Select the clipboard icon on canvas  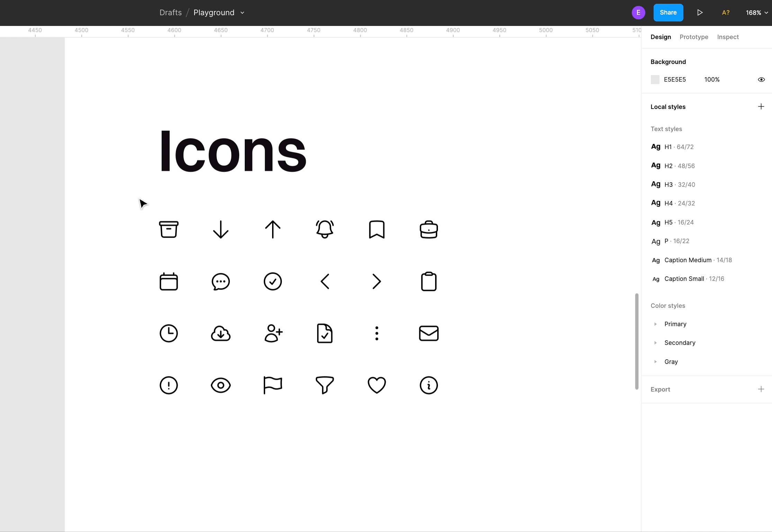click(x=429, y=281)
